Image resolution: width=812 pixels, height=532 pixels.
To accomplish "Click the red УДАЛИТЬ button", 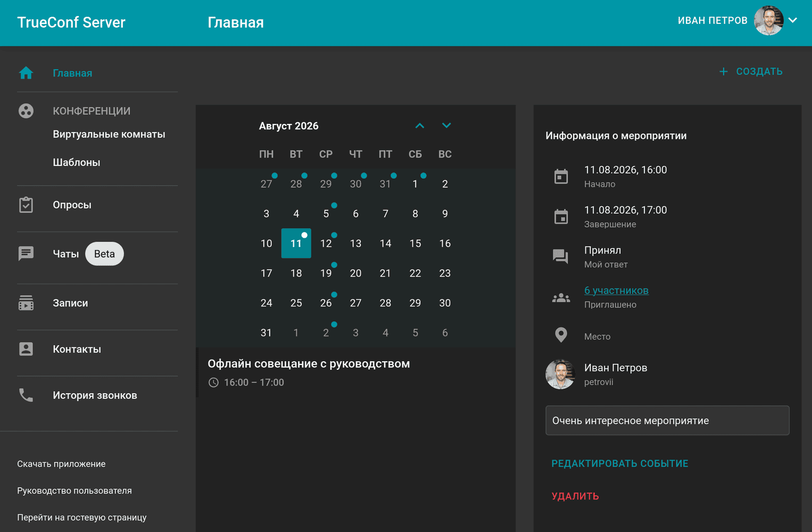I will (x=575, y=496).
